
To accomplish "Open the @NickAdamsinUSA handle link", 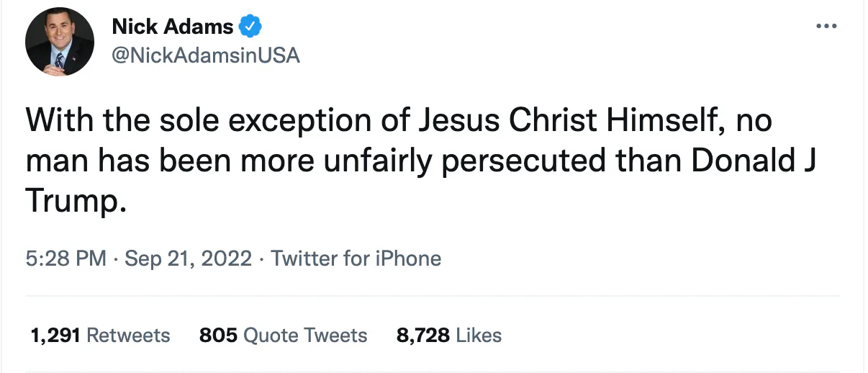I will coord(206,55).
